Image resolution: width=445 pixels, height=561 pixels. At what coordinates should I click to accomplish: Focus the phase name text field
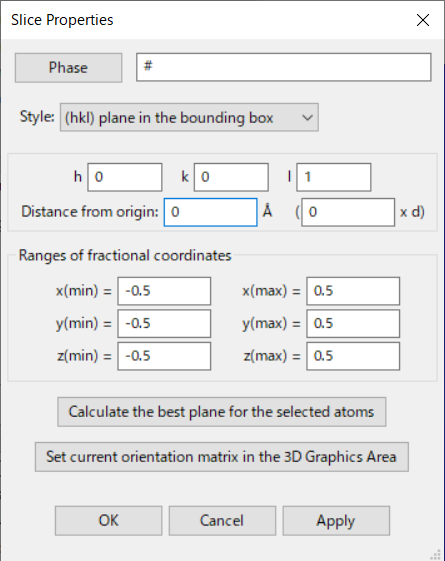[283, 67]
